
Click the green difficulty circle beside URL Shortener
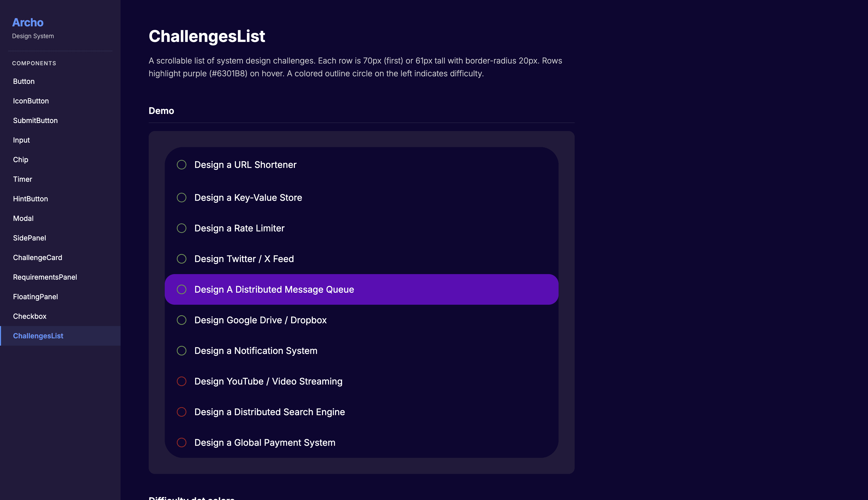pos(181,165)
